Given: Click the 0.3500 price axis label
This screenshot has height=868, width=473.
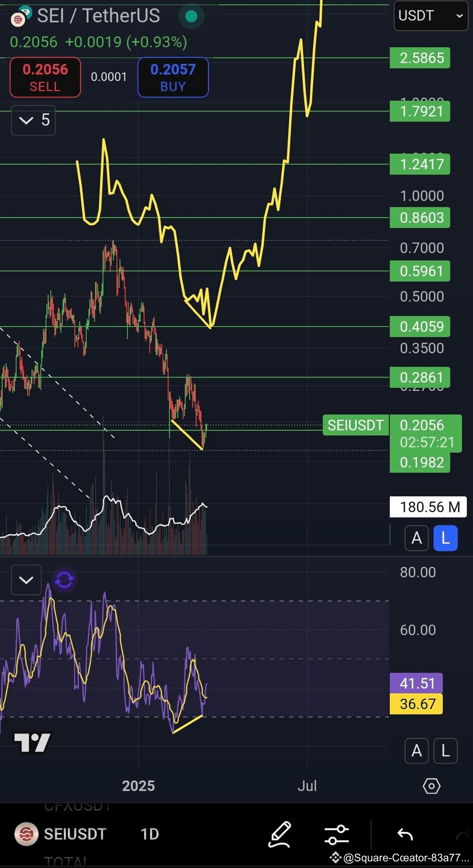Looking at the screenshot, I should point(422,348).
